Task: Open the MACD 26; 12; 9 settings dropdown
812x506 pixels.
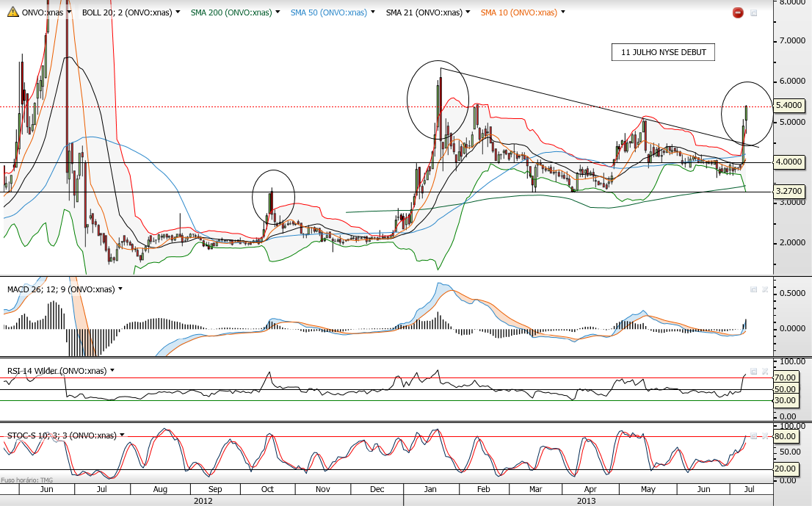Action: click(120, 289)
